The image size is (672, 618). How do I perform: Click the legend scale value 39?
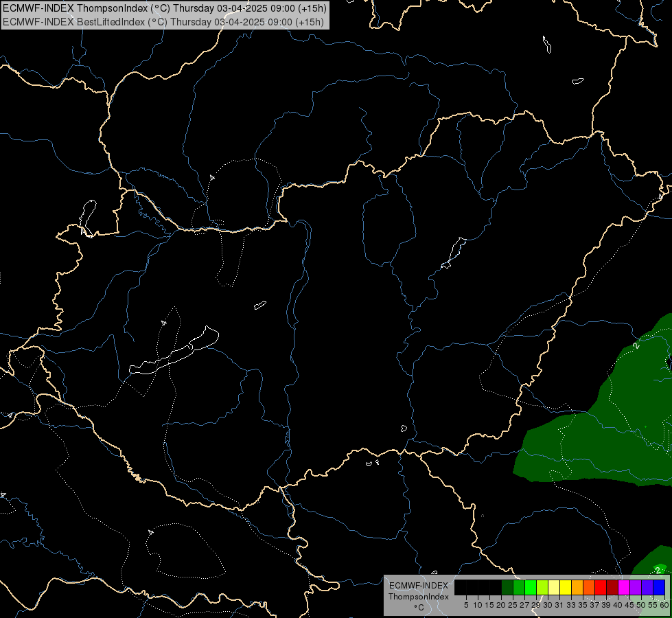pos(606,605)
